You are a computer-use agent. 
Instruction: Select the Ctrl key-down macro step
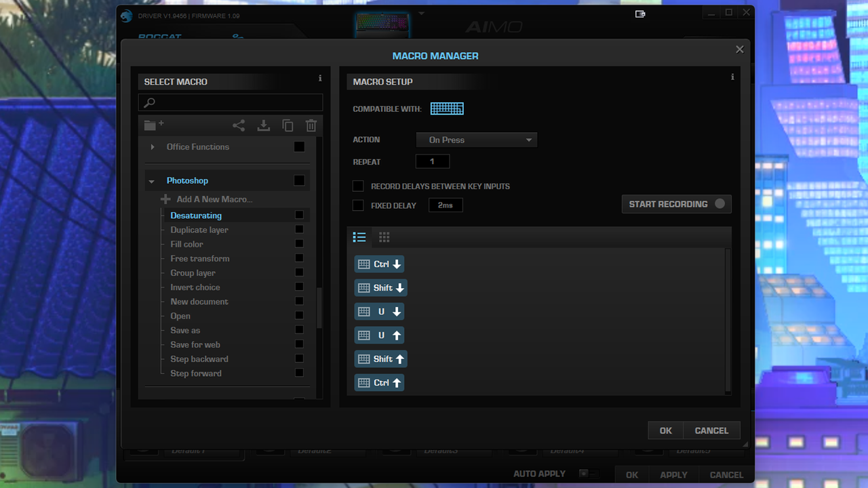(x=379, y=264)
